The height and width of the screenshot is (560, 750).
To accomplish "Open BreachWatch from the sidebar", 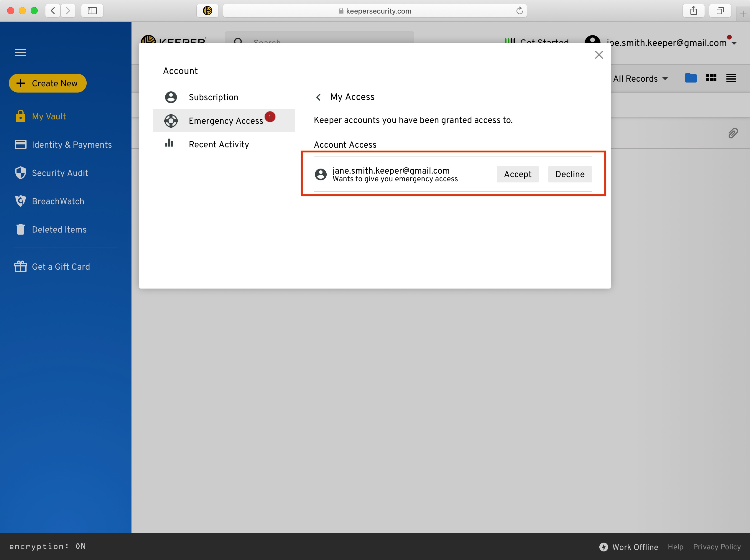I will point(58,201).
